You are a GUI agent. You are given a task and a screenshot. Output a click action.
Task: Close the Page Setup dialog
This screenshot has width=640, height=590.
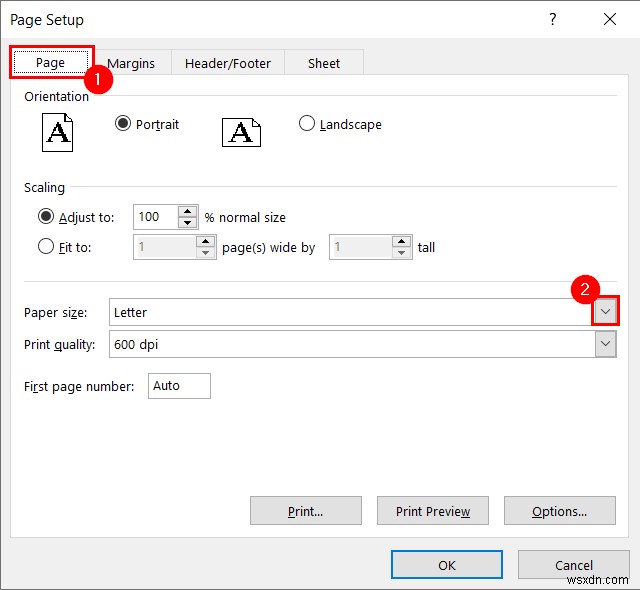pos(610,19)
